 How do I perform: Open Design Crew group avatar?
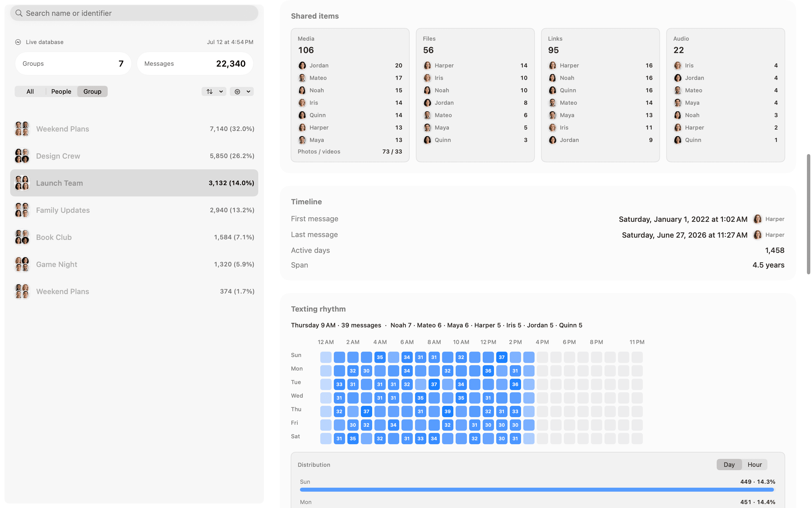(x=22, y=156)
